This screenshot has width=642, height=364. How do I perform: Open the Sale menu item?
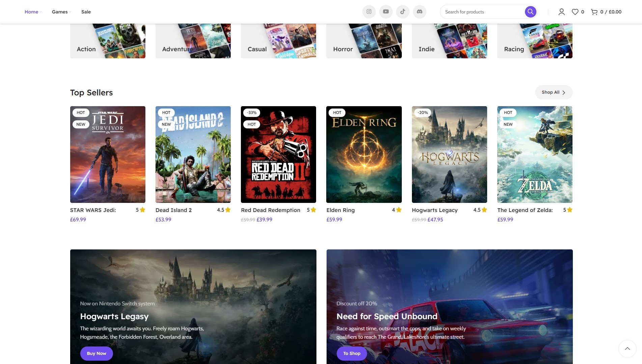[x=86, y=12]
